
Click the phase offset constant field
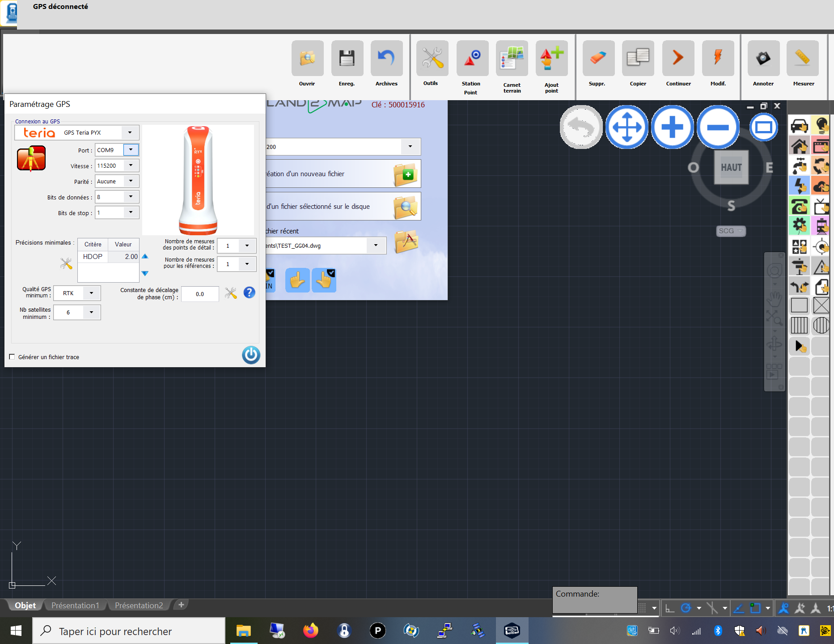pos(200,294)
